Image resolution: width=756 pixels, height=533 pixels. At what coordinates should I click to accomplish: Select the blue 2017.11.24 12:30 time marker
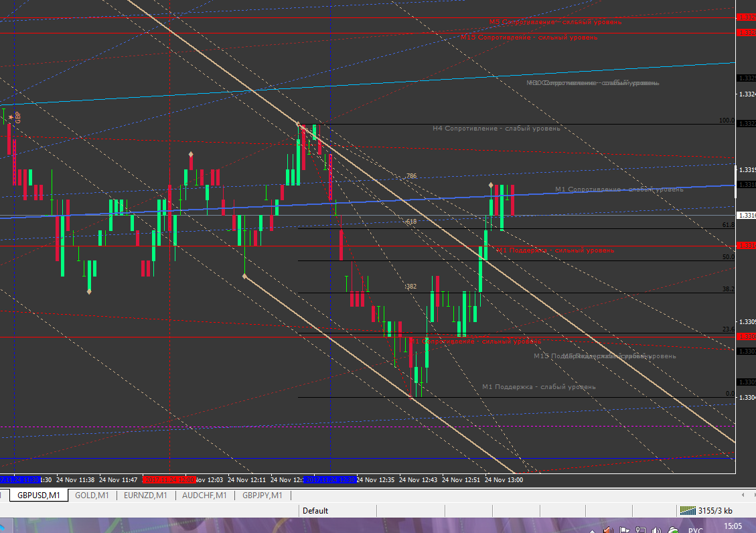tap(330, 480)
